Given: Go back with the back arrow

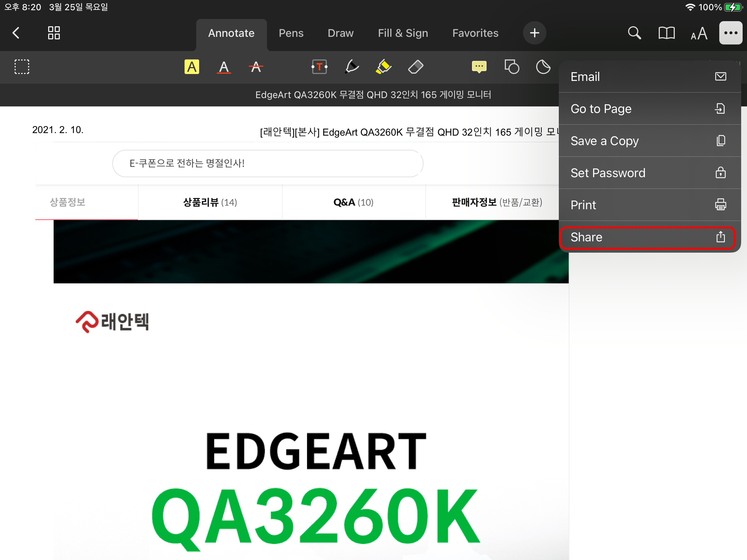Looking at the screenshot, I should tap(16, 33).
